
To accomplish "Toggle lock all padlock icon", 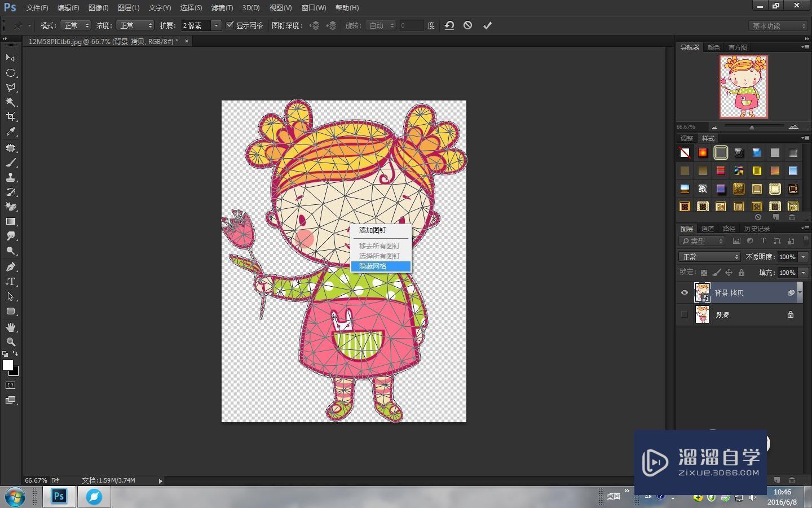I will [x=742, y=273].
